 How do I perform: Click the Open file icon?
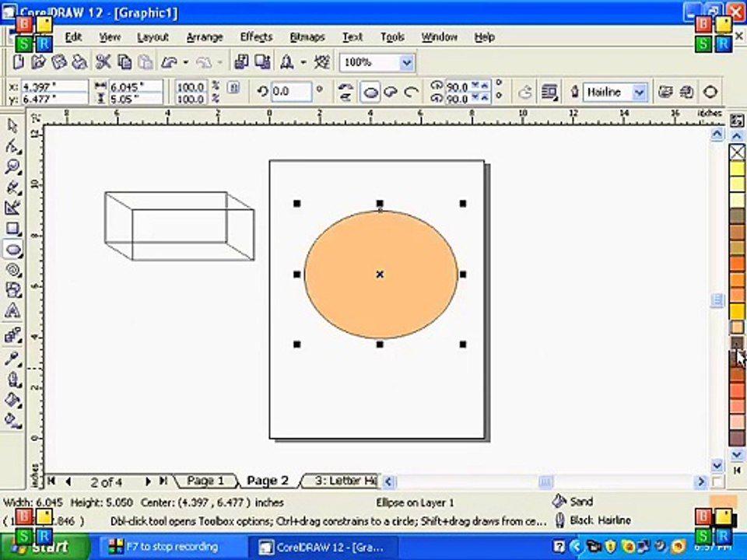click(38, 62)
